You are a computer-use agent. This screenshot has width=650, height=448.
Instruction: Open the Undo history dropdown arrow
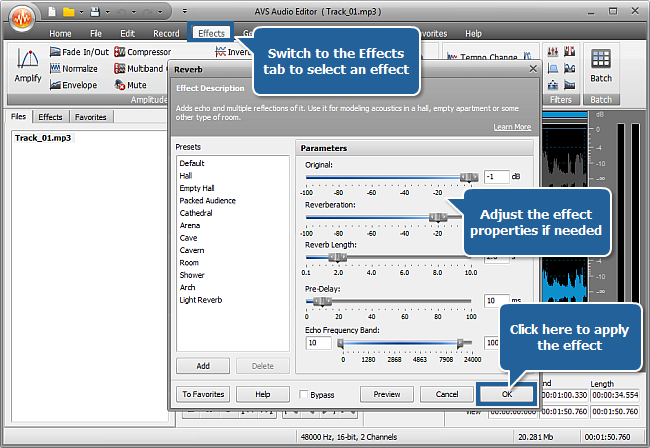tap(133, 12)
